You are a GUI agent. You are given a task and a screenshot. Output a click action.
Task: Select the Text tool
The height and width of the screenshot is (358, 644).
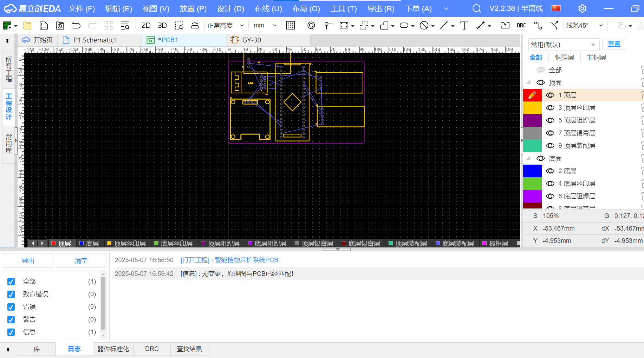[464, 25]
